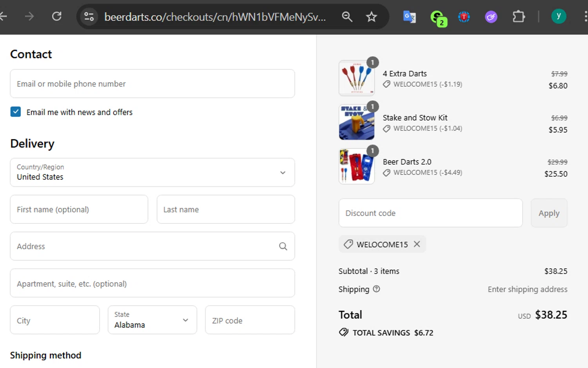Focus the Email or mobile phone number field
This screenshot has height=368, width=588.
coord(152,83)
